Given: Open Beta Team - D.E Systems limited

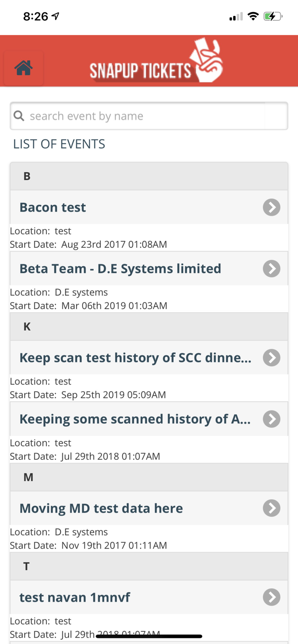Looking at the screenshot, I should pos(120,269).
